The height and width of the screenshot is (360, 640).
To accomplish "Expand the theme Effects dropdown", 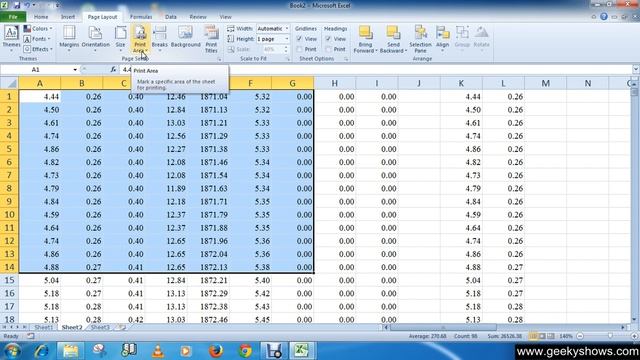I will click(38, 49).
